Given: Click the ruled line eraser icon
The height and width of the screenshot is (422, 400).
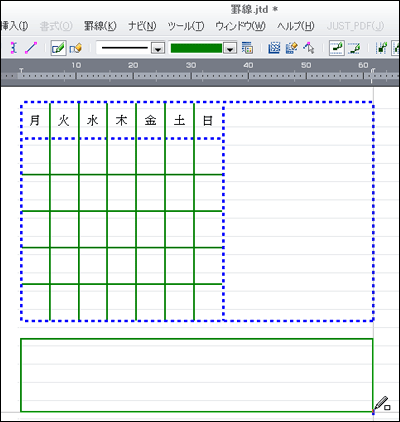Looking at the screenshot, I should [x=76, y=48].
